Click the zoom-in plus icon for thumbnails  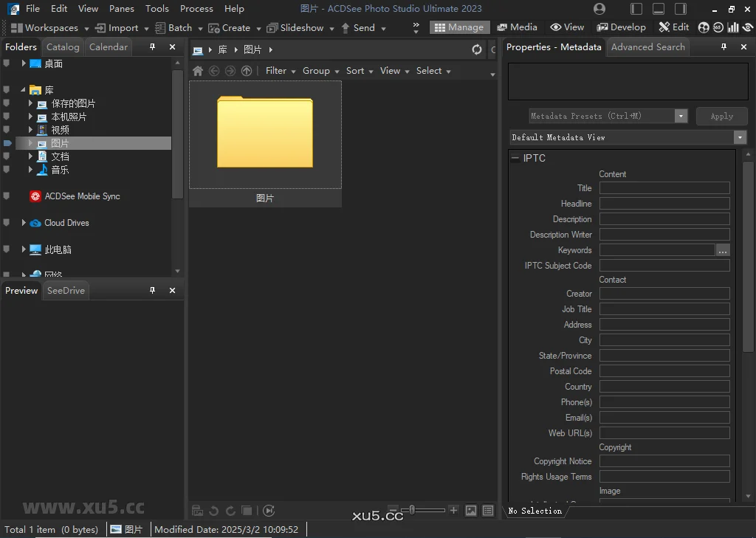453,510
